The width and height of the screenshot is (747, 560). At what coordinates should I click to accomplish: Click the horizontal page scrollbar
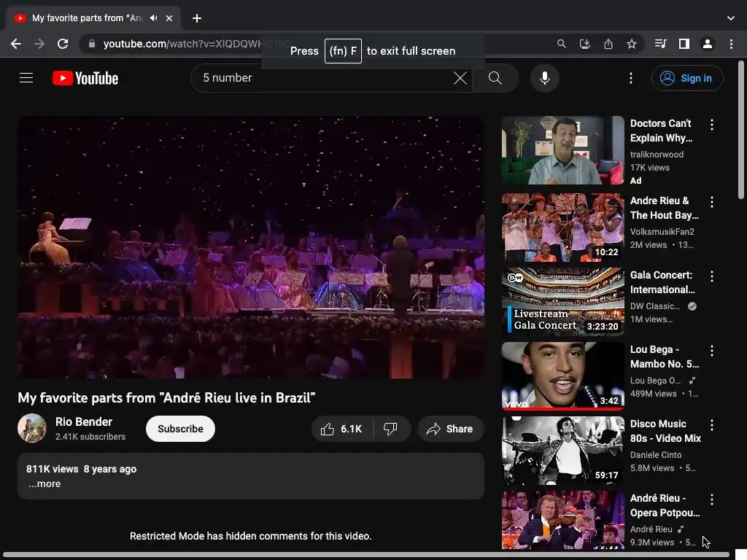click(x=366, y=555)
